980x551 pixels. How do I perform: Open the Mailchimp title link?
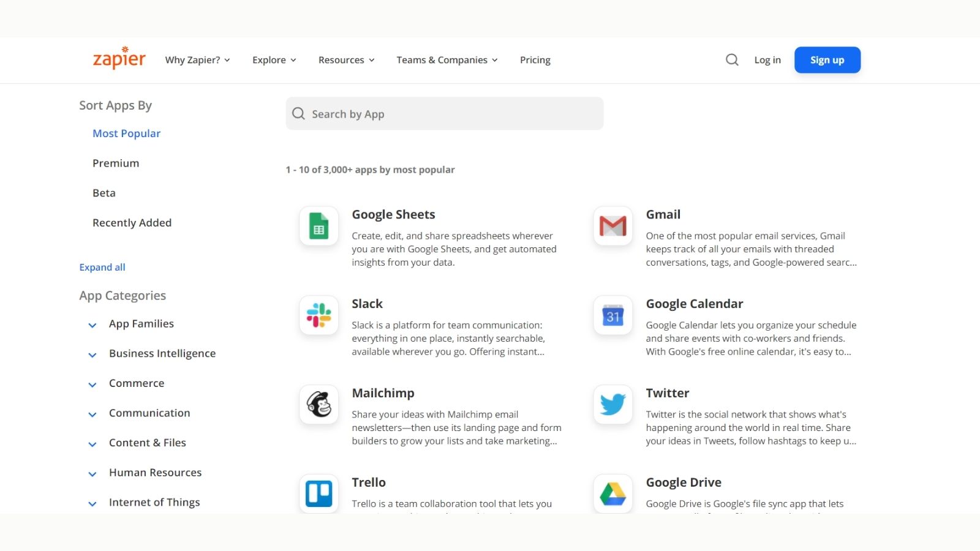tap(383, 393)
